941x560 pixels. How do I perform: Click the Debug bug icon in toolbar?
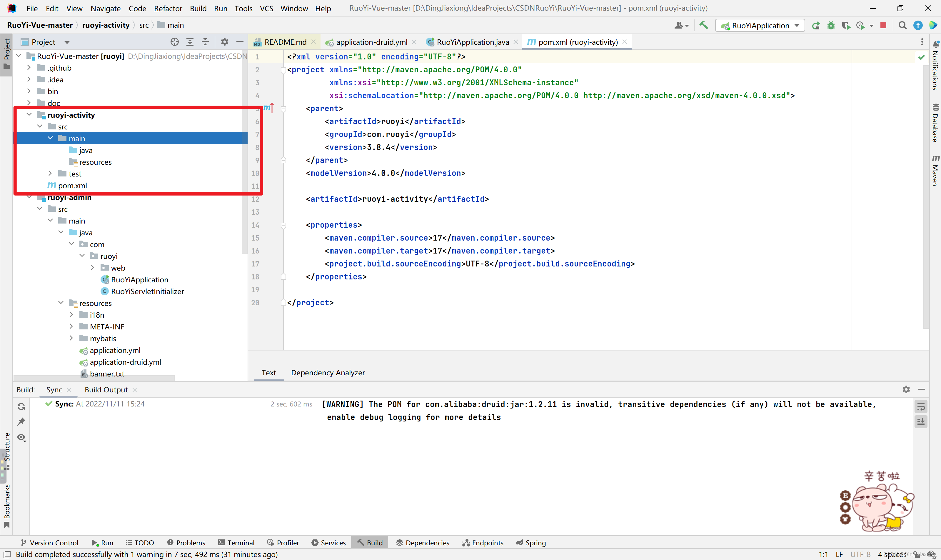(831, 25)
